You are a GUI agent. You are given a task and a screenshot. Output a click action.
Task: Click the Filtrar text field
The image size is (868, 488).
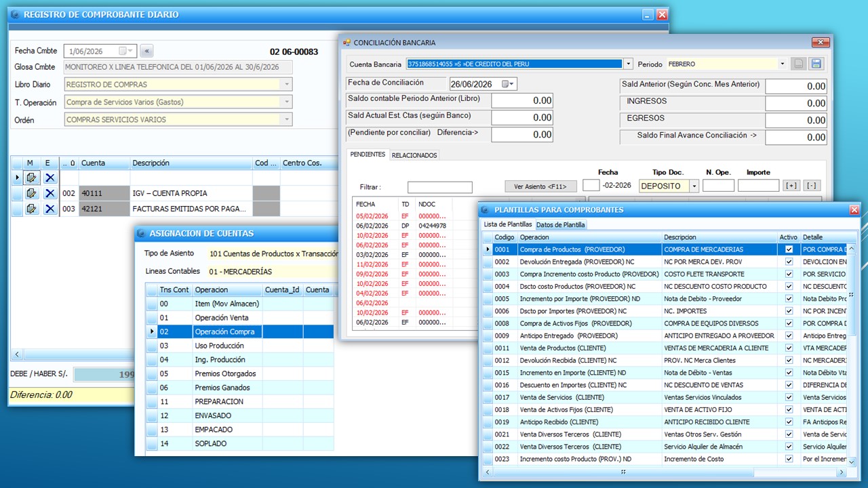click(440, 187)
